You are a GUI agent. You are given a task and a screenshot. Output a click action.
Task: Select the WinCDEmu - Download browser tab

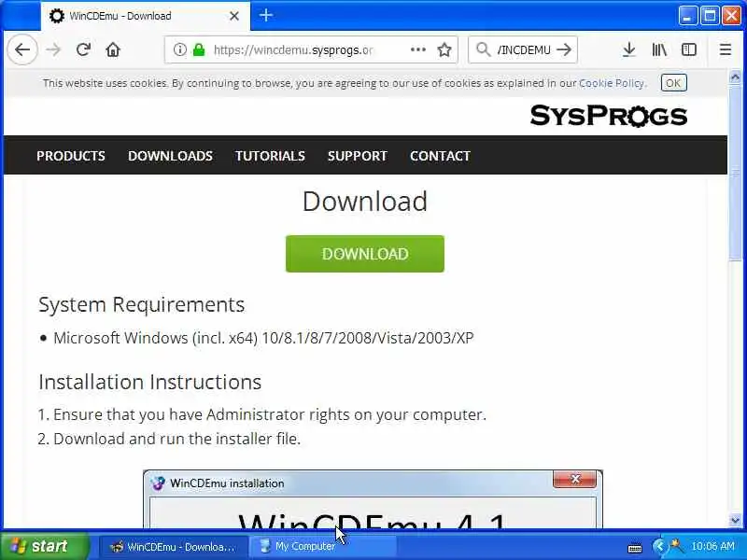(146, 16)
